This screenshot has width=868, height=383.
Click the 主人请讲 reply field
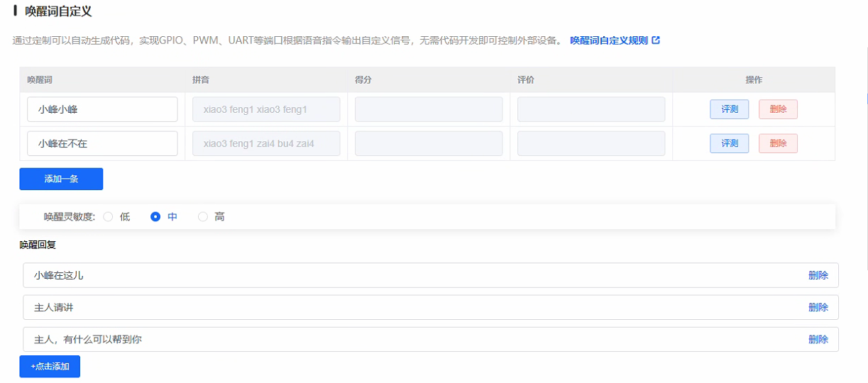pos(412,307)
